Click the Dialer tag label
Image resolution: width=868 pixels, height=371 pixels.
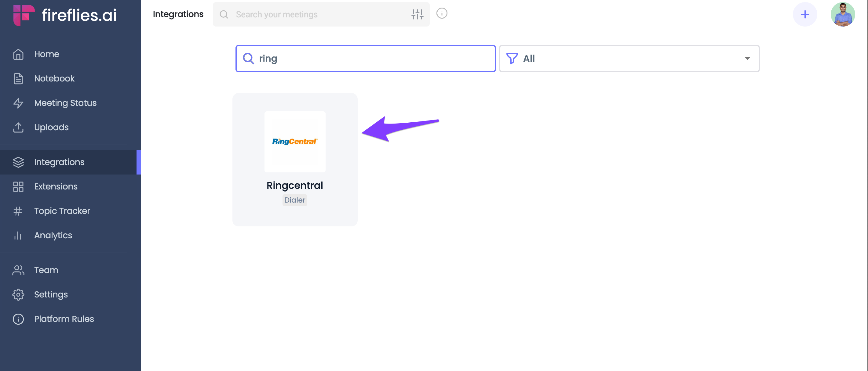coord(295,200)
